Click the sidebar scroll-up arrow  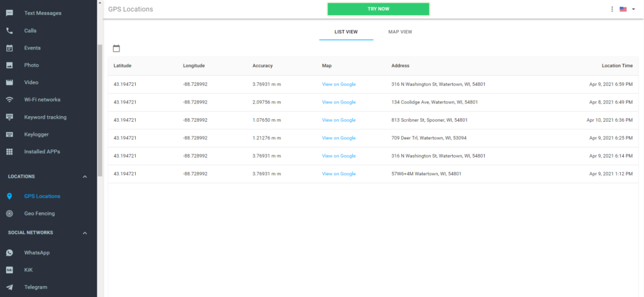[x=99, y=3]
